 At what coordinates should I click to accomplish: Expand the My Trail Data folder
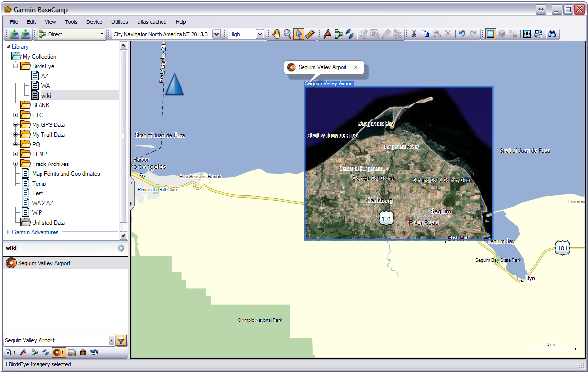click(15, 135)
